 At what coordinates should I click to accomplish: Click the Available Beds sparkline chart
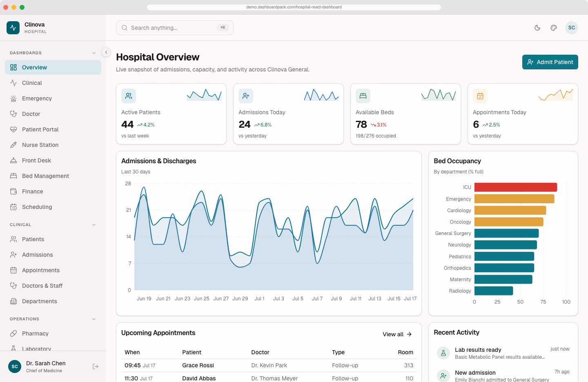click(x=439, y=95)
